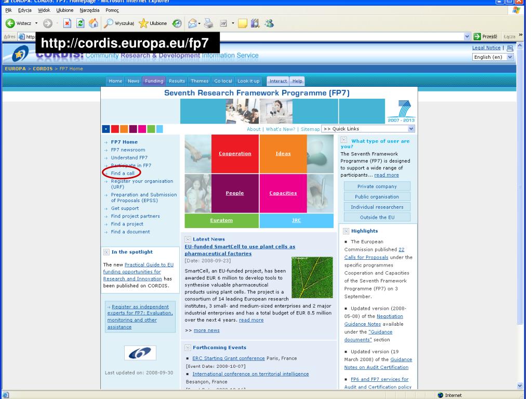Click the Wstecz back arrow icon
The image size is (532, 399).
(x=10, y=23)
